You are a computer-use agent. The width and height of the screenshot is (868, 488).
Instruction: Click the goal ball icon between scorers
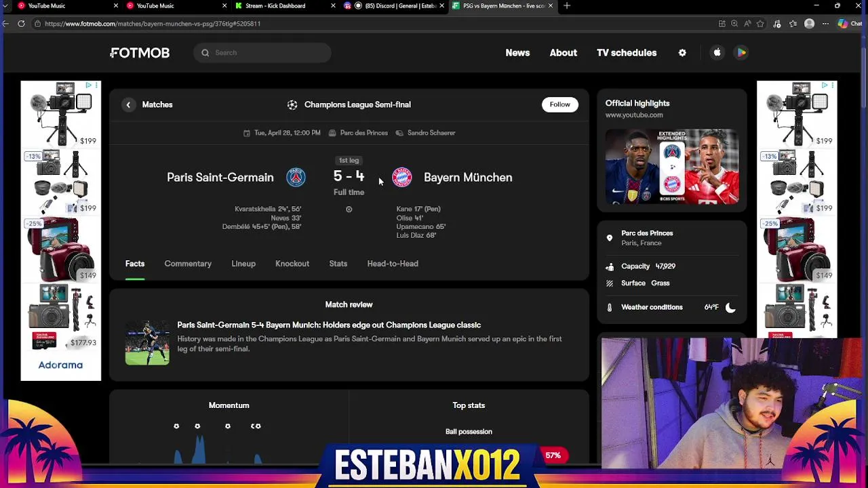[349, 209]
